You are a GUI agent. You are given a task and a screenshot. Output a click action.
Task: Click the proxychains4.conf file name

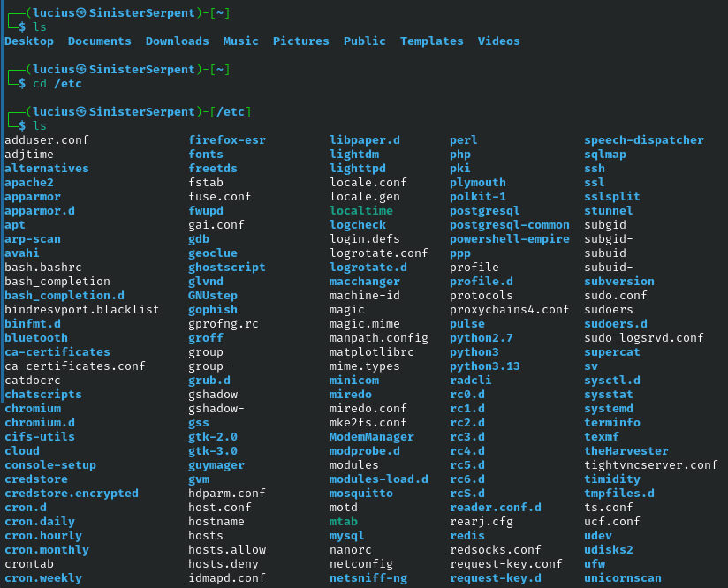509,310
